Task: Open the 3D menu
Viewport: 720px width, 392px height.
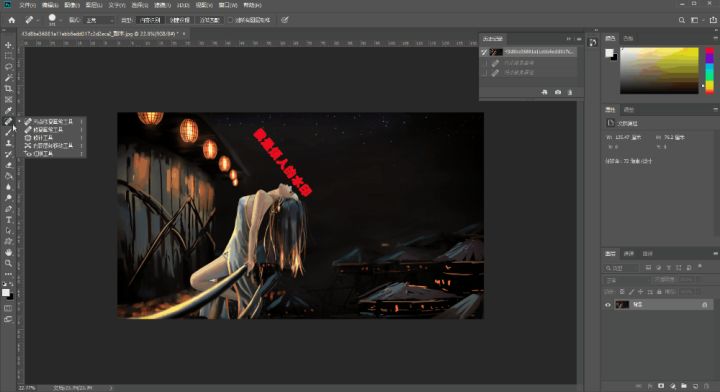Action: pos(183,5)
